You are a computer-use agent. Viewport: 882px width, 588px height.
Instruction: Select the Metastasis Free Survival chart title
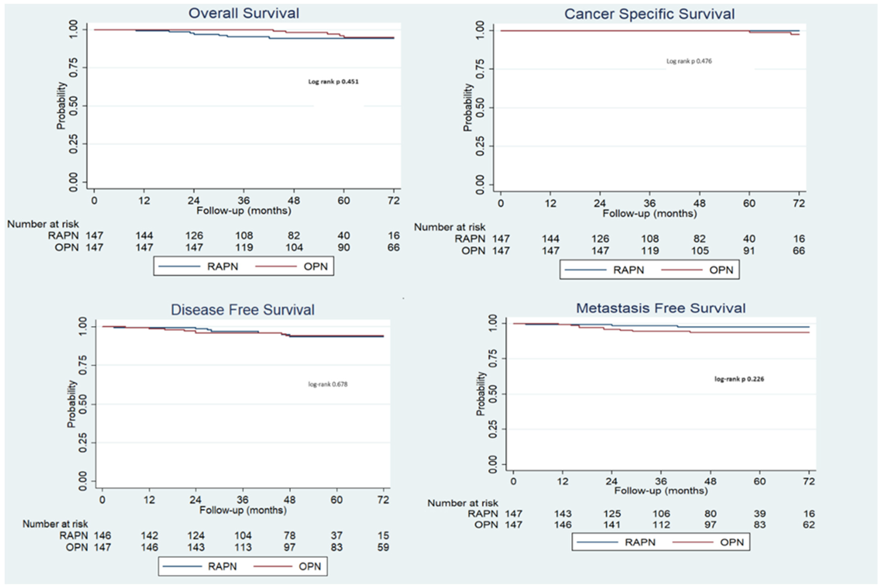coord(660,308)
